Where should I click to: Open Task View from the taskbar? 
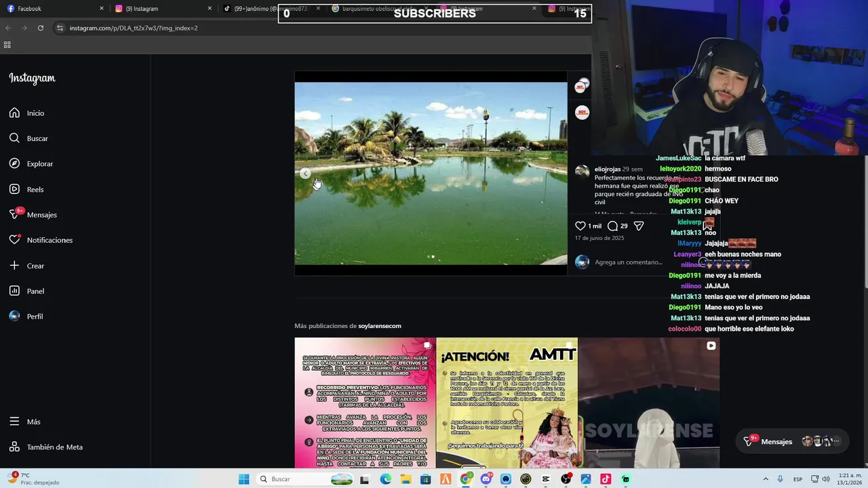point(364,479)
